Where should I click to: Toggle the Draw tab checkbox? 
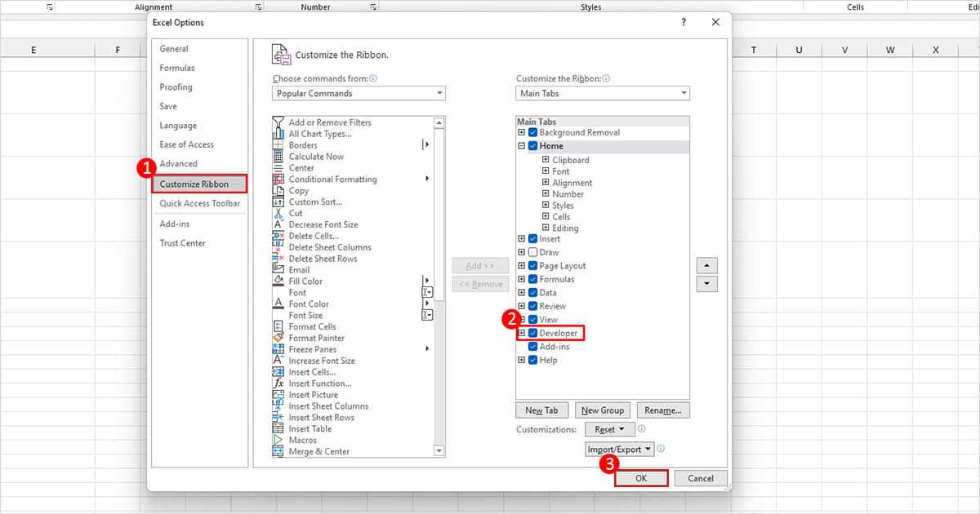click(532, 252)
